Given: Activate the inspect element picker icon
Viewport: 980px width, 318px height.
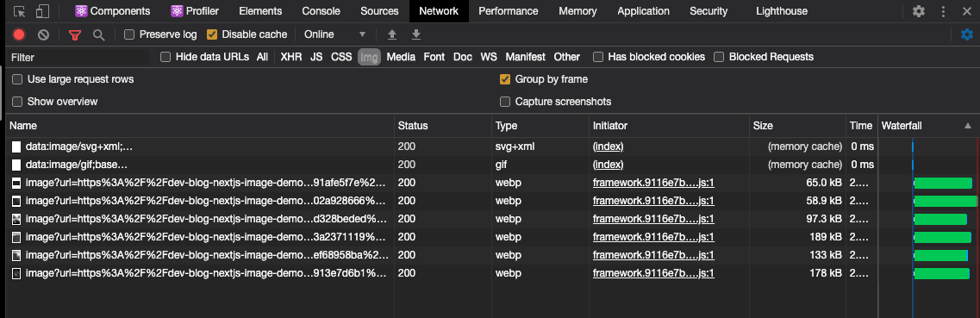Looking at the screenshot, I should (x=19, y=11).
